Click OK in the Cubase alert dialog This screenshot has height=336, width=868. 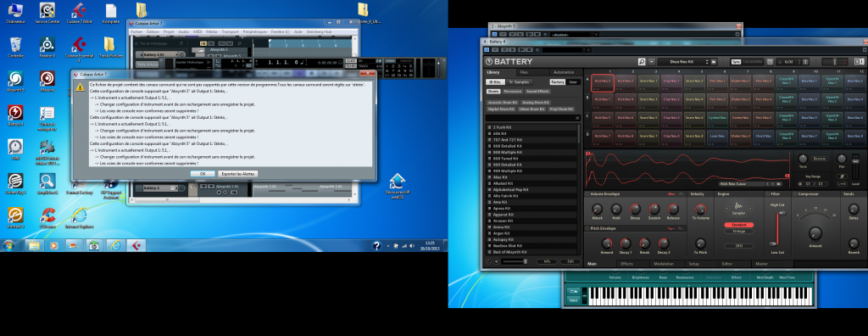tap(203, 174)
